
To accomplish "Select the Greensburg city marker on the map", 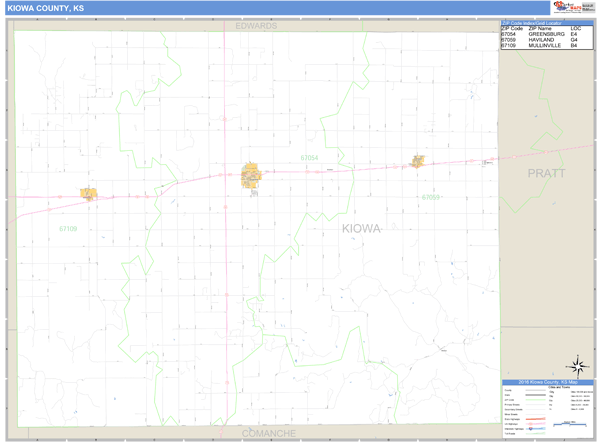I will [x=251, y=176].
